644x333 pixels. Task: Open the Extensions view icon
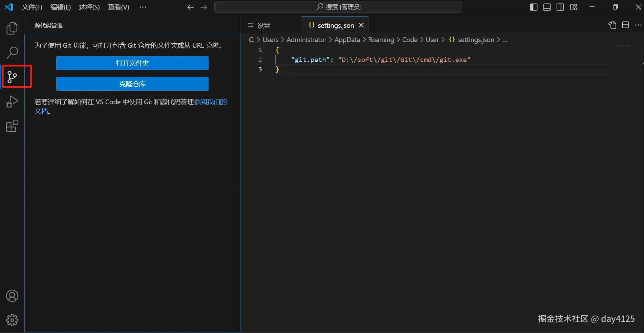(12, 126)
